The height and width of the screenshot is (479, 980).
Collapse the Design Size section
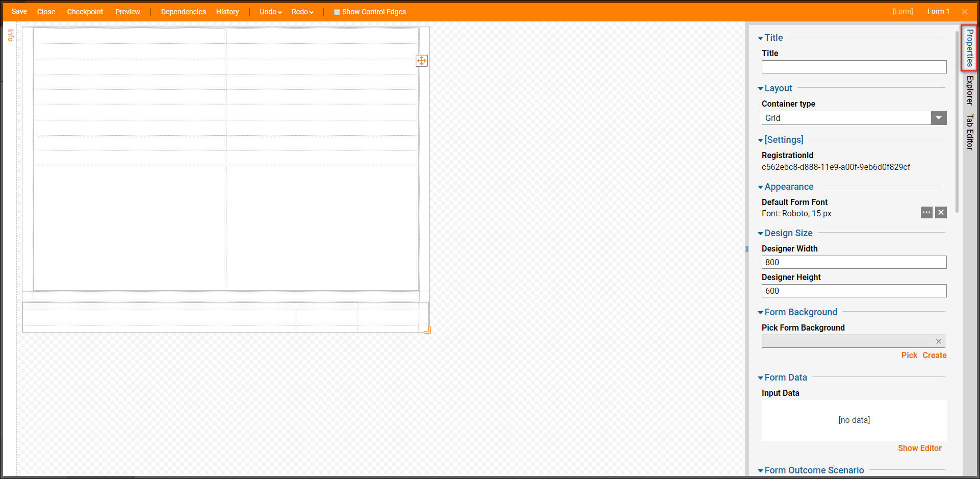point(760,234)
